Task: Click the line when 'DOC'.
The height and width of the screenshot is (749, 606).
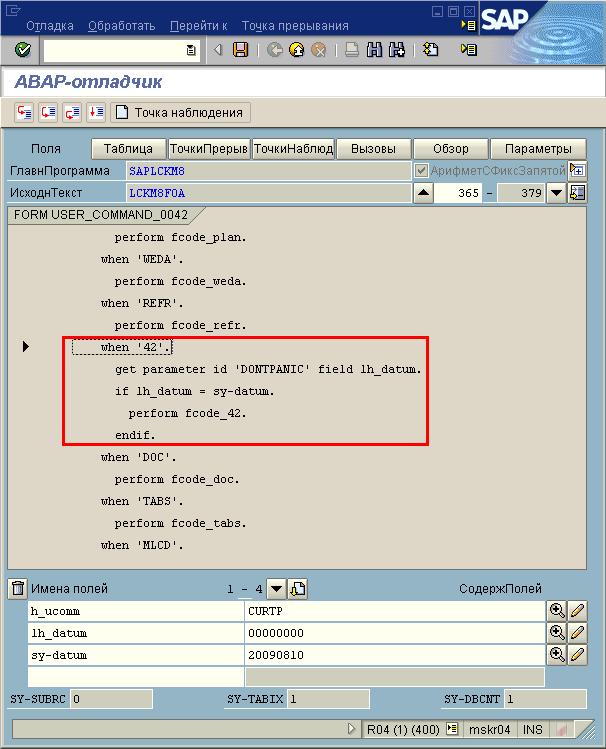Action: point(138,457)
